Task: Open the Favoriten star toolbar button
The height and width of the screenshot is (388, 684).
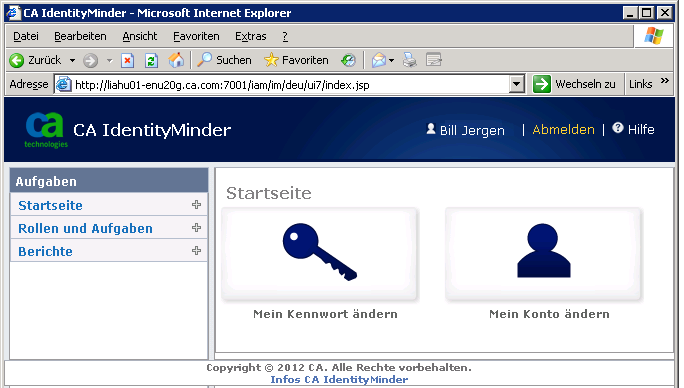Action: (296, 60)
